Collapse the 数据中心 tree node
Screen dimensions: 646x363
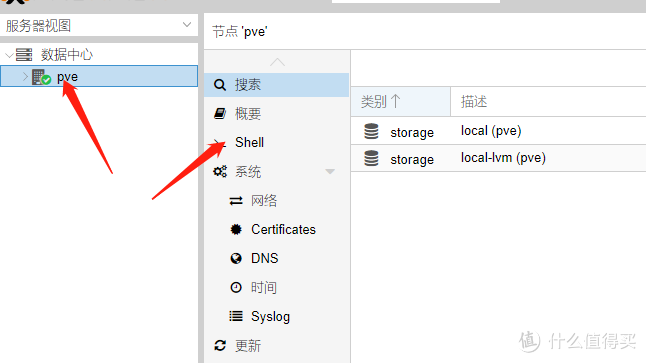[x=9, y=55]
